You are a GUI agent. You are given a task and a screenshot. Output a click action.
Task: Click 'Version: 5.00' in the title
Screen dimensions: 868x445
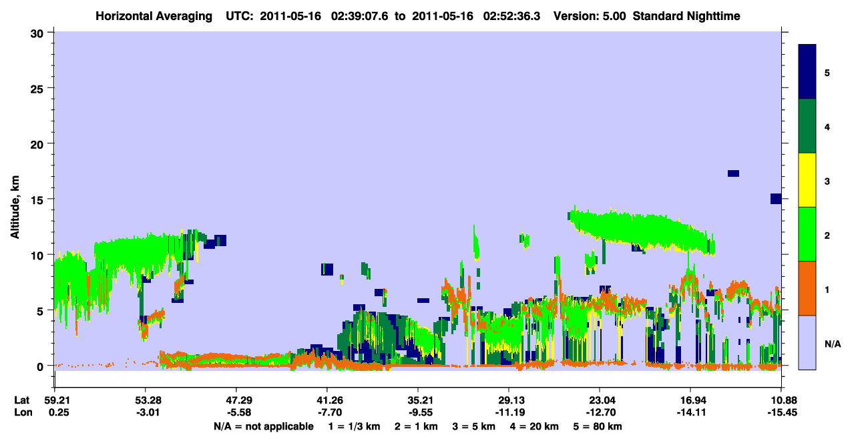590,16
